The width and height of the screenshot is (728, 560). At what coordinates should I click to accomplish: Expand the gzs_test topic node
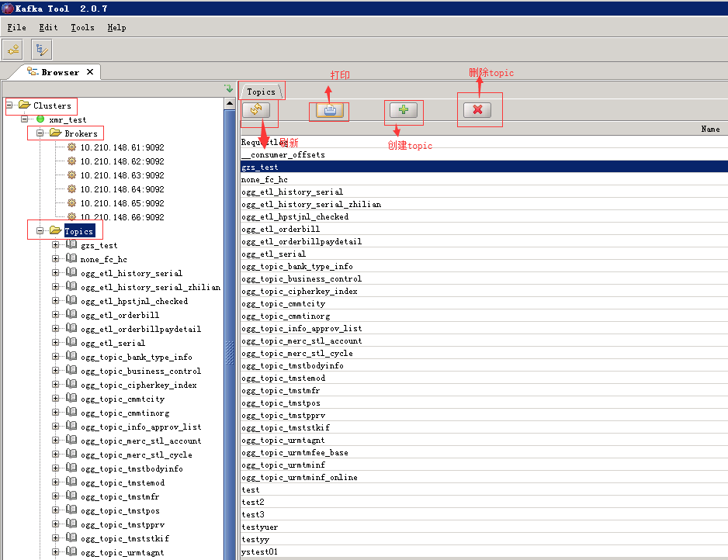point(55,245)
